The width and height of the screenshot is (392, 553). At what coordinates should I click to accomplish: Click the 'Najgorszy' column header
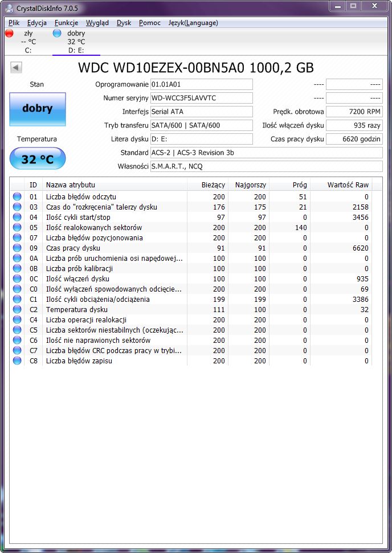tap(249, 185)
